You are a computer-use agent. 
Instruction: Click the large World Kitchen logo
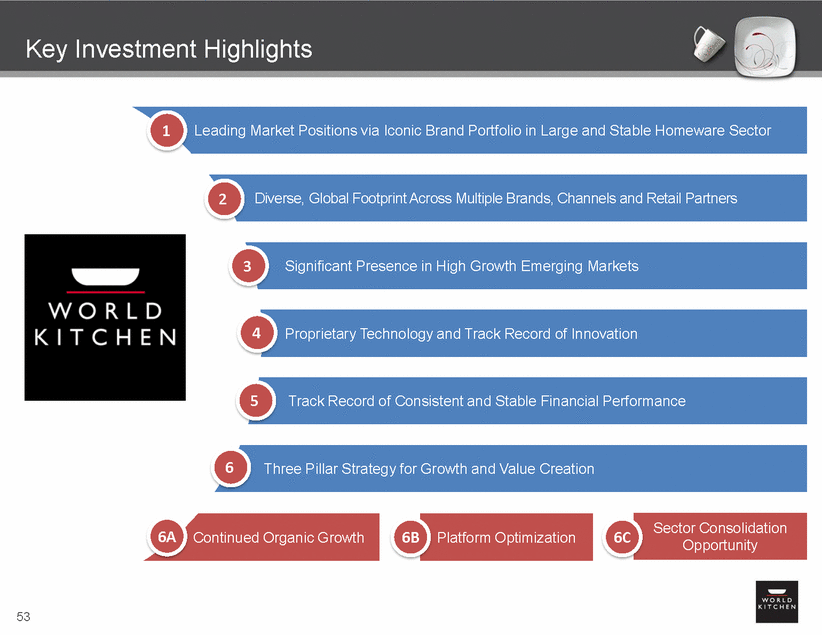click(x=105, y=317)
